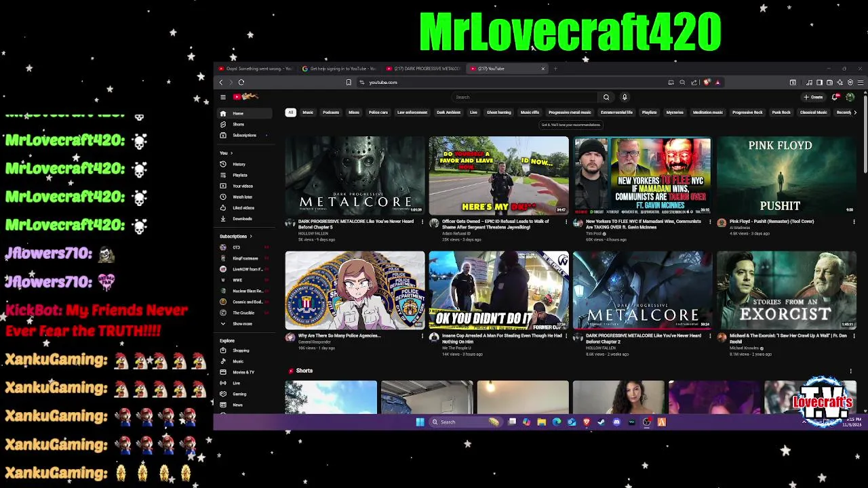Reload the page in the browser
868x488 pixels.
tap(241, 82)
